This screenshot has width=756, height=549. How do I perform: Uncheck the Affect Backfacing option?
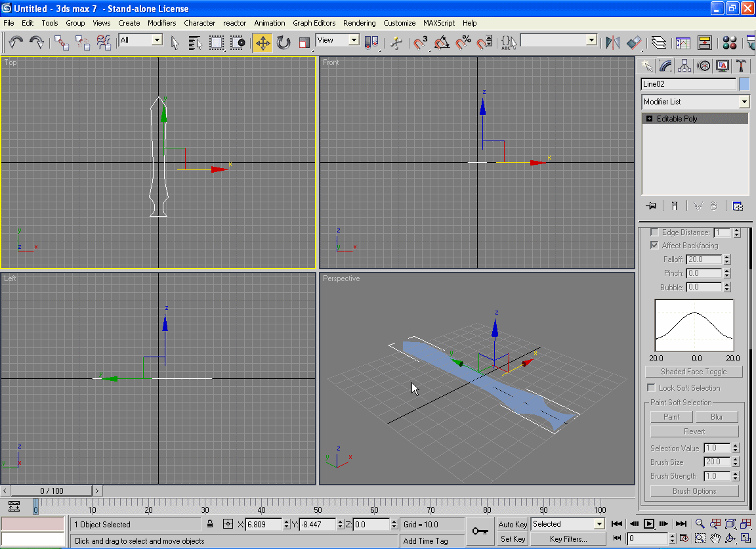pos(654,246)
